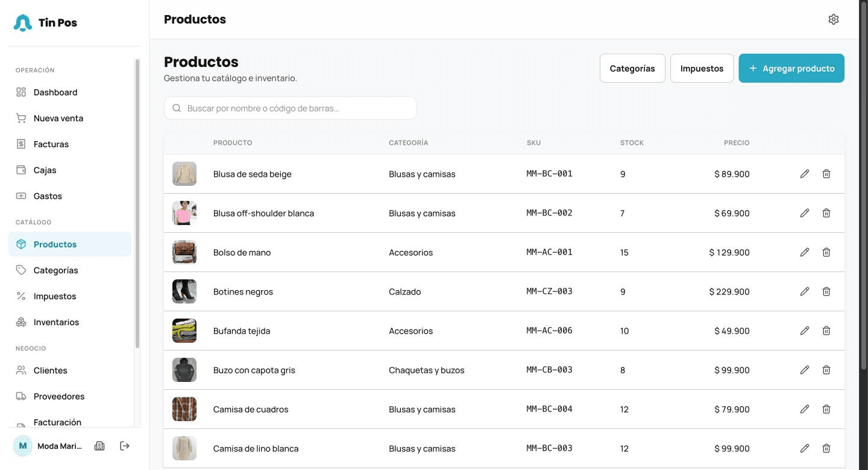Delete the Blusa off-shoulder blanca row
Image resolution: width=868 pixels, height=470 pixels.
[x=826, y=213]
